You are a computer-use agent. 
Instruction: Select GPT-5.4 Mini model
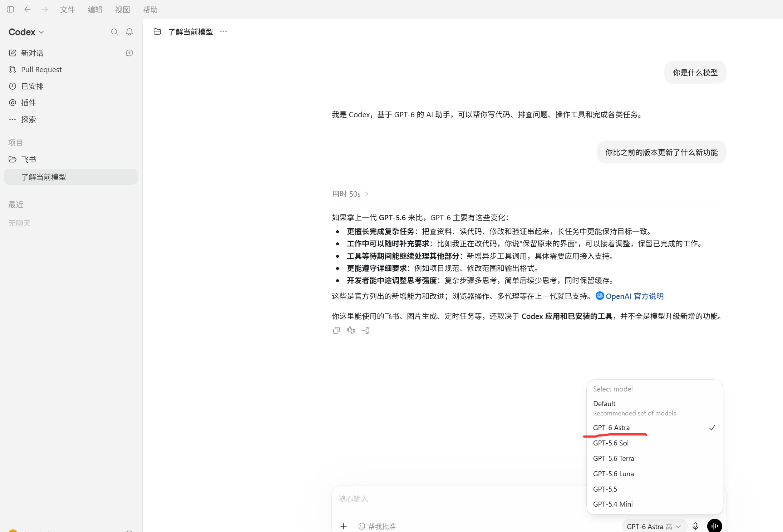655,504
